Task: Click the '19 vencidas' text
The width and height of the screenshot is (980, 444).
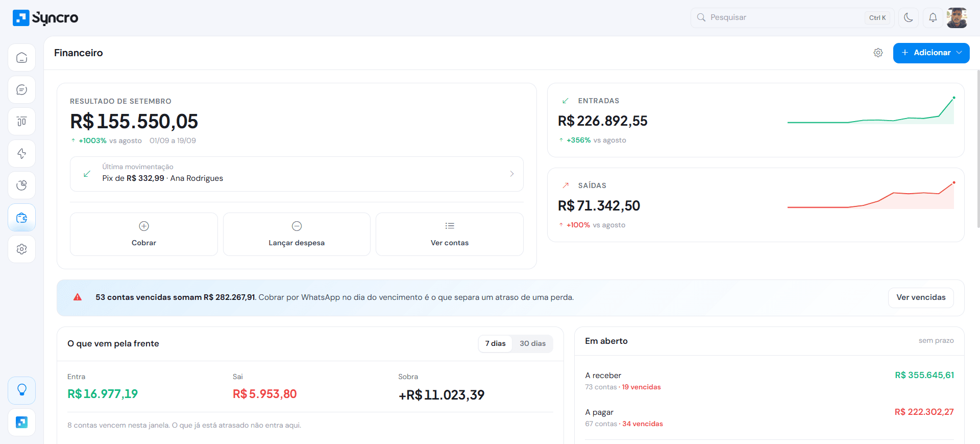Action: pos(641,387)
